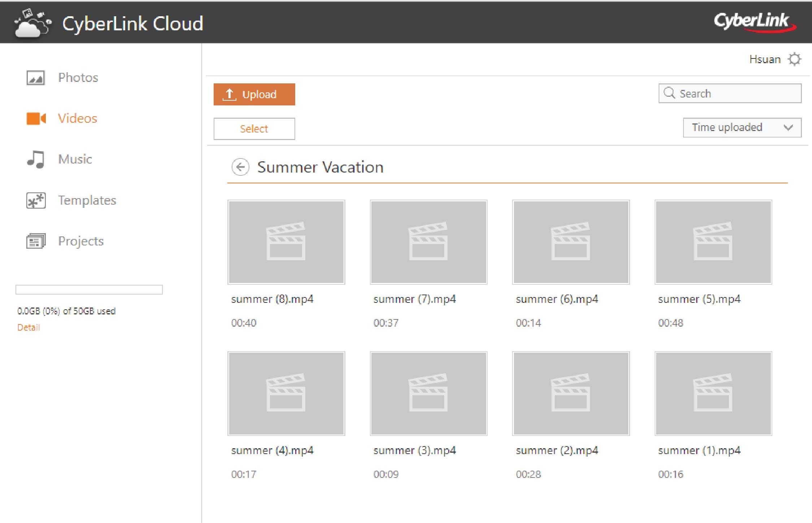Click the 00:09 duration text
Image resolution: width=812 pixels, height=523 pixels.
(386, 474)
